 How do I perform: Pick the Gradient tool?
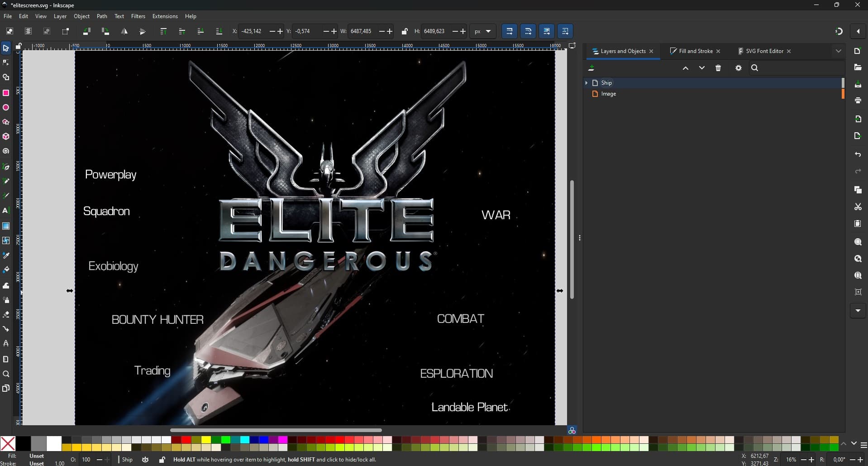pyautogui.click(x=6, y=226)
